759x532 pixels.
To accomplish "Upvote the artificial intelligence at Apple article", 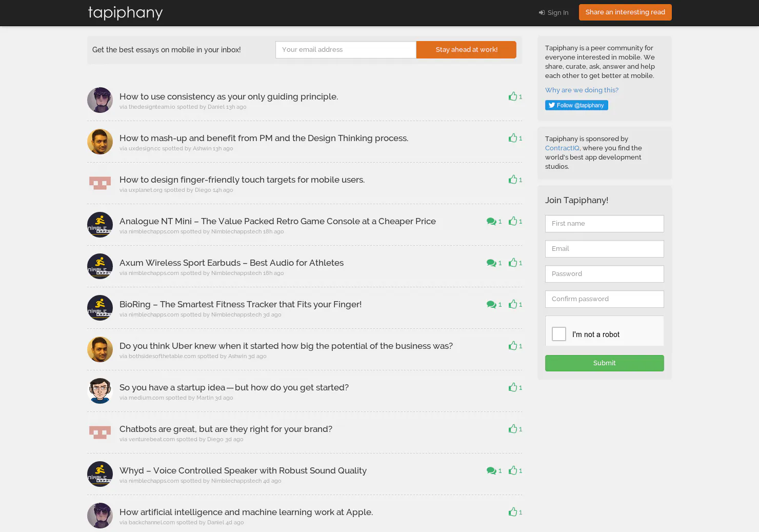I will (515, 512).
